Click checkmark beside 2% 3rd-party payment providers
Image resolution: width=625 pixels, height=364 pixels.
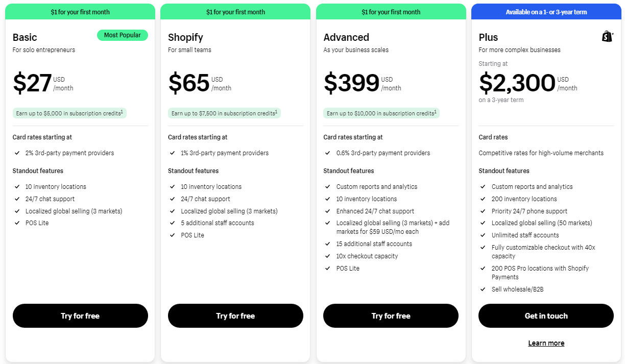coord(17,153)
